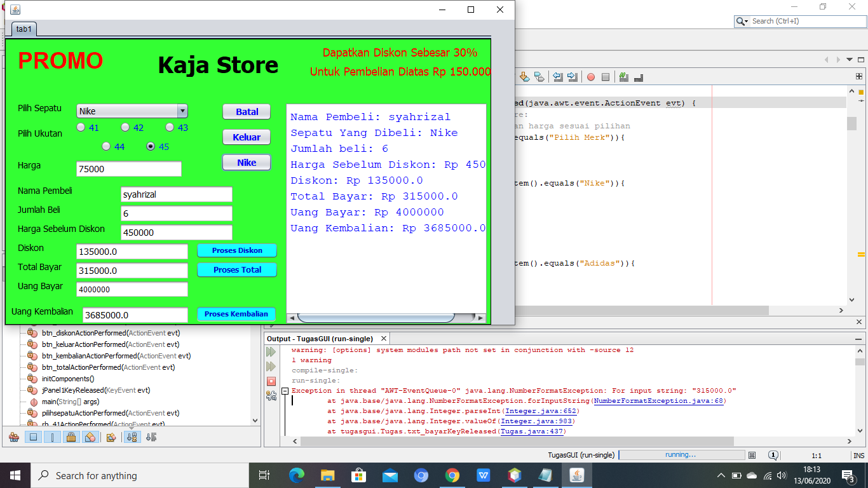Click the Shift Line Right editor icon

coord(573,77)
